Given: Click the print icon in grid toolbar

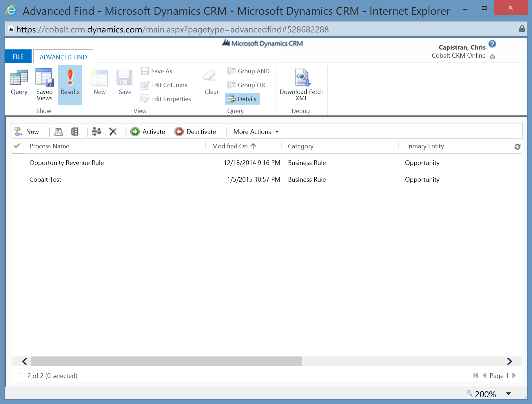Looking at the screenshot, I should pyautogui.click(x=59, y=132).
